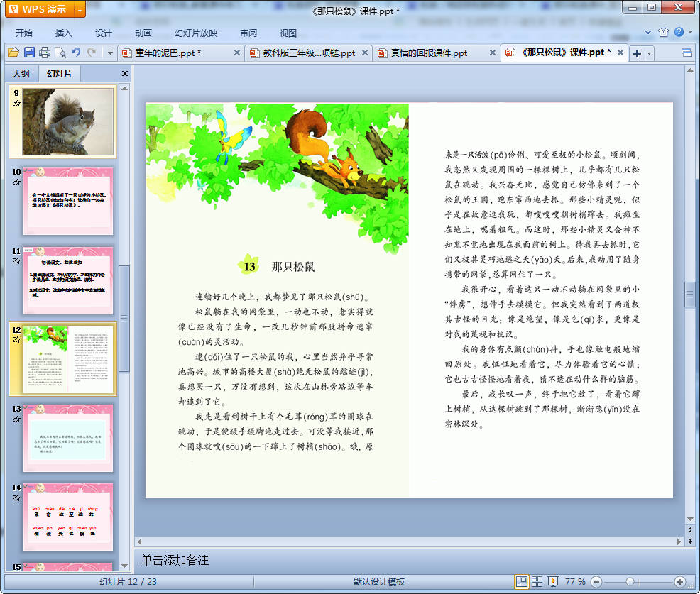Open the 插入 ribbon tab
700x594 pixels.
tap(63, 33)
